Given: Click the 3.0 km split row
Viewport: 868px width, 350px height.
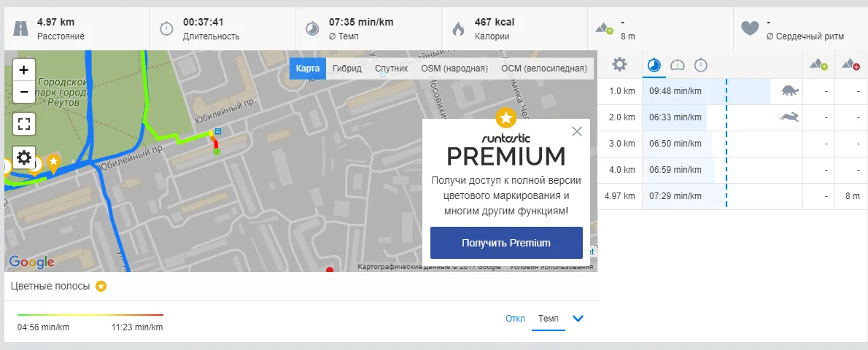Looking at the screenshot, I should 732,144.
